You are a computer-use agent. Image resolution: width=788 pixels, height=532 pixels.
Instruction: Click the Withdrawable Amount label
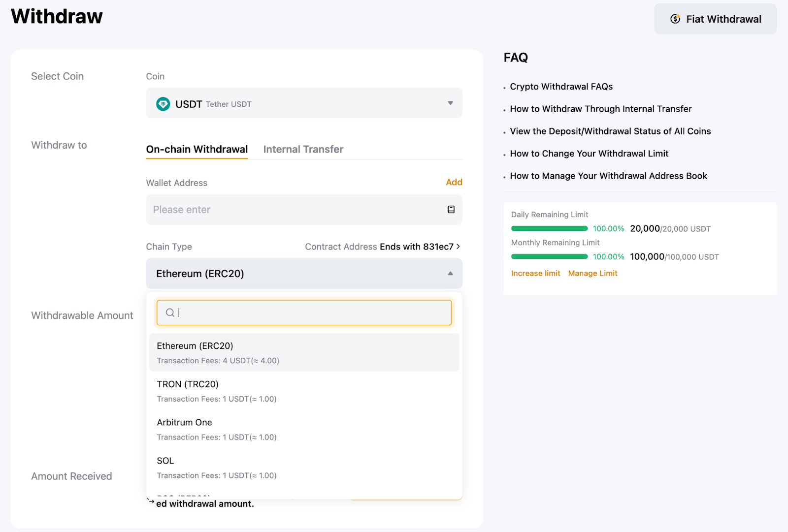coord(82,315)
